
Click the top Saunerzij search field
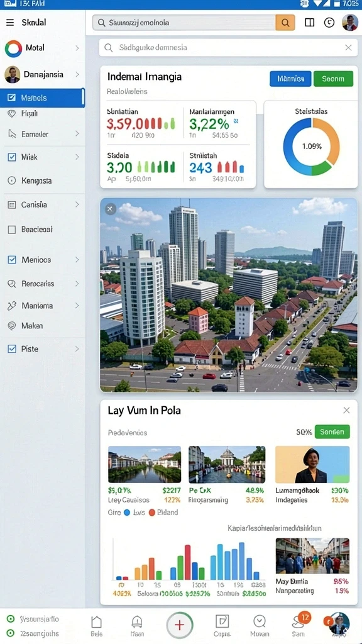point(184,23)
